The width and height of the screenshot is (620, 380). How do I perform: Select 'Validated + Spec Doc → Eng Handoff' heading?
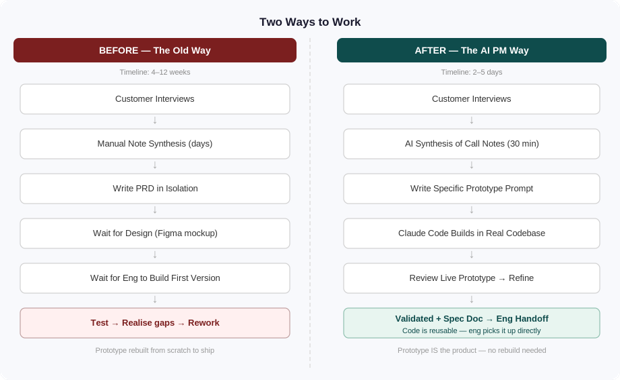tap(471, 319)
